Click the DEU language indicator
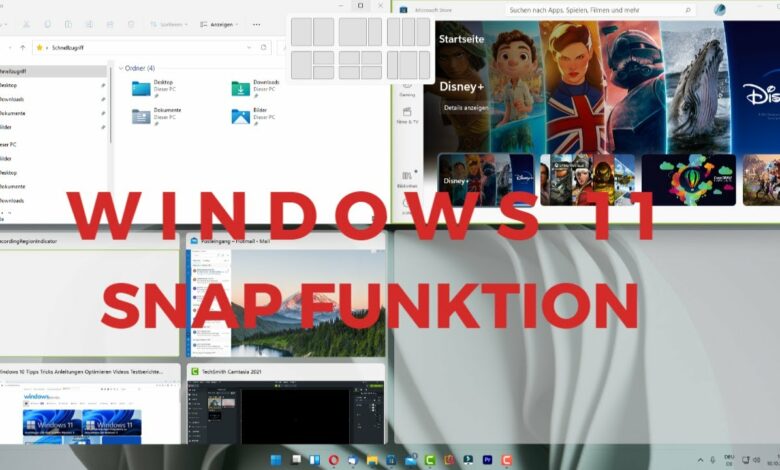Viewport: 780px width, 470px height. [x=729, y=460]
